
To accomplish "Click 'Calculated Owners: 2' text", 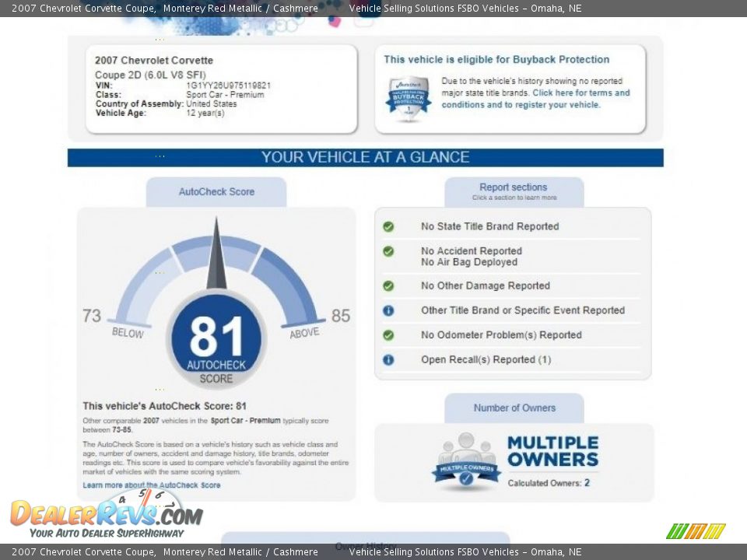I will point(549,483).
